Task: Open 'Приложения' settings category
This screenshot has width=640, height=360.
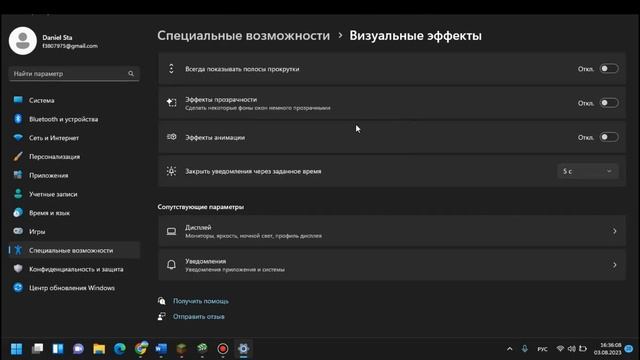Action: 74,176
